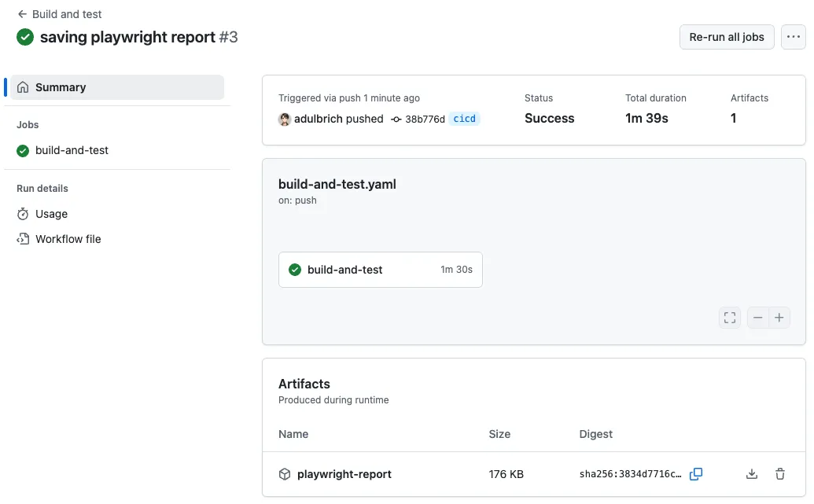Image resolution: width=814 pixels, height=504 pixels.
Task: Click the commit icon before 38b776d
Action: [396, 120]
